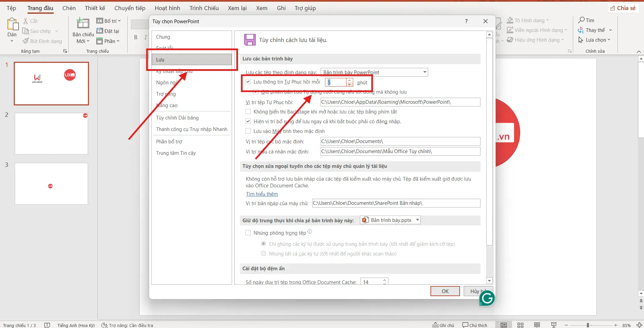This screenshot has width=644, height=328.
Task: Click the zoom out minus icon
Action: [566, 325]
